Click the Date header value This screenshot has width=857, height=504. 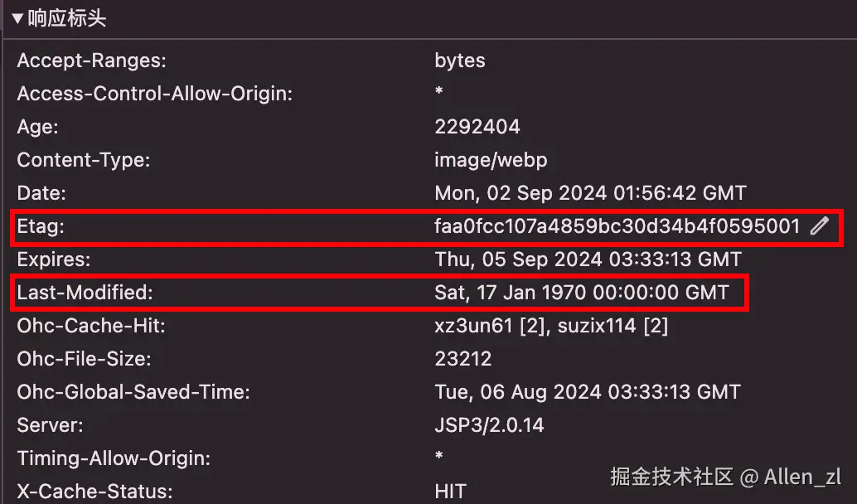(x=590, y=193)
